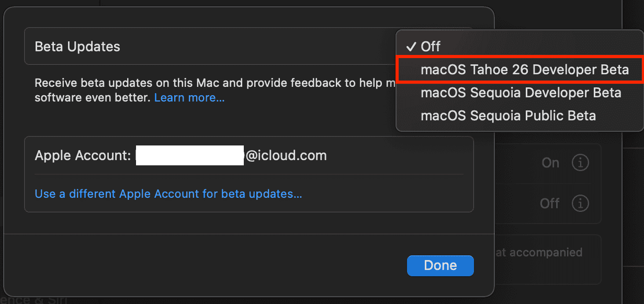
Task: Select macOS Sequoia Developer Beta
Action: coord(521,93)
